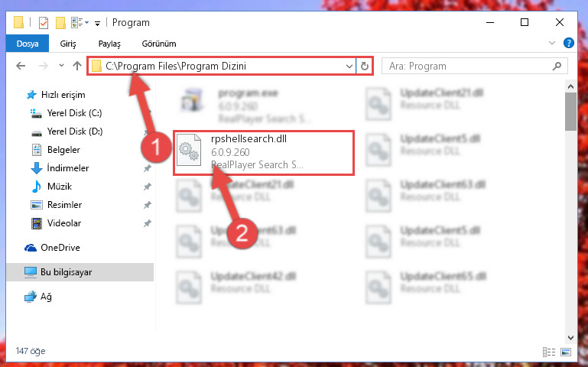Switch to the Görünüm tab

[x=159, y=44]
